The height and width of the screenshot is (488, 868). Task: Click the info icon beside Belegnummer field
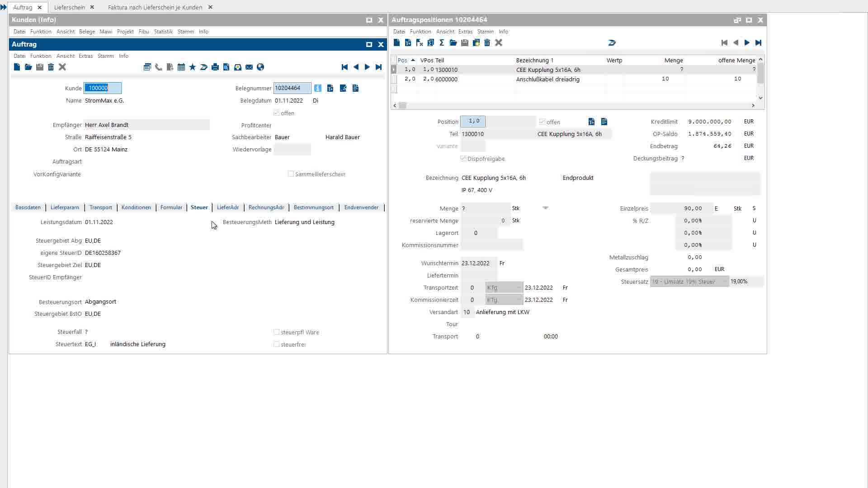[317, 88]
